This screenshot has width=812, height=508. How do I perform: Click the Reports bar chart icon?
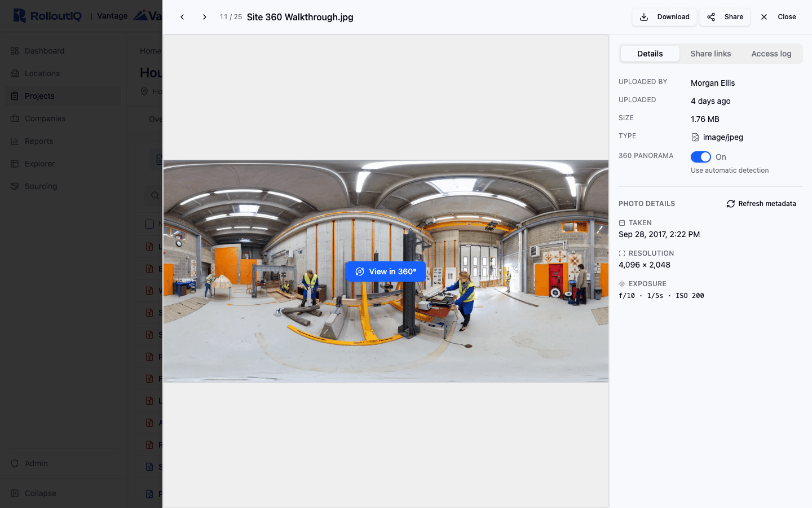(x=15, y=141)
